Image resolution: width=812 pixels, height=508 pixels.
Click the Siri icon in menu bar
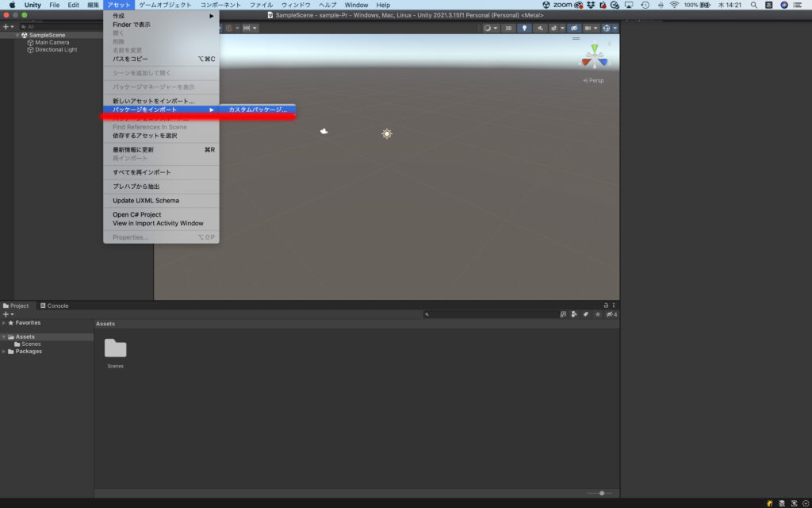(784, 6)
